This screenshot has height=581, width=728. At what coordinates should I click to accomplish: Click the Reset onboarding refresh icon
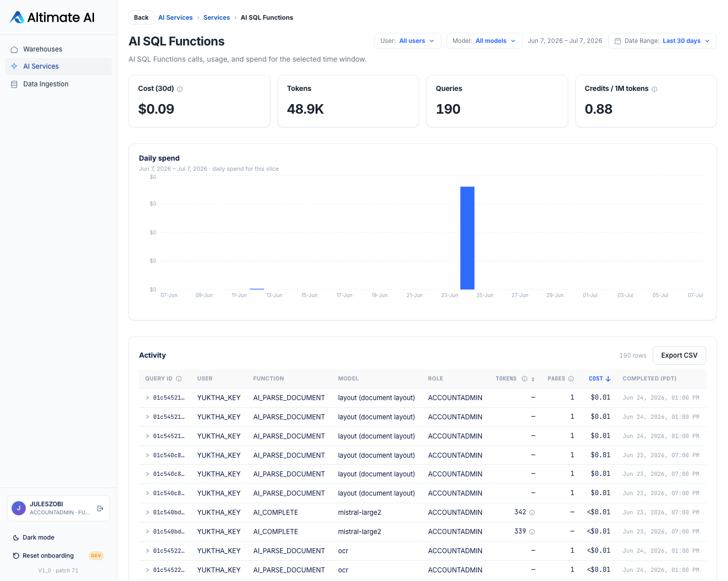[x=16, y=556]
